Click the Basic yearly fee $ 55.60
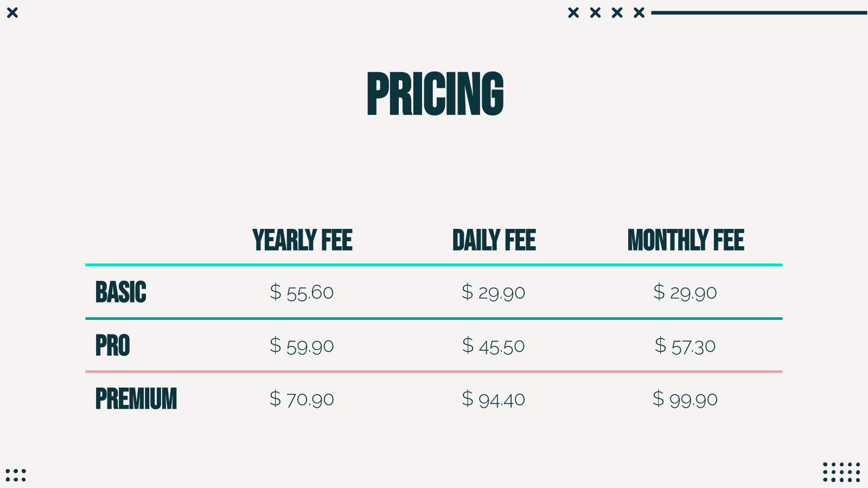868x488 pixels. click(302, 292)
